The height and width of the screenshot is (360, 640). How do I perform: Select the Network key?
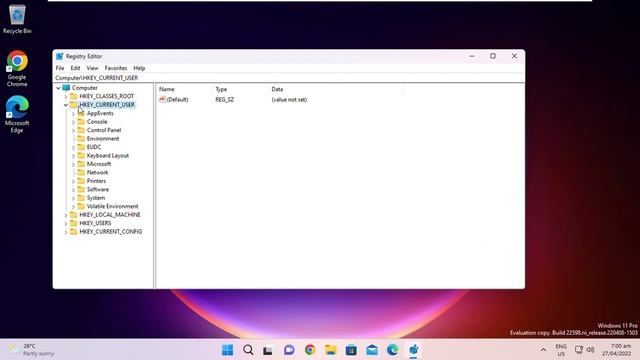tap(98, 173)
